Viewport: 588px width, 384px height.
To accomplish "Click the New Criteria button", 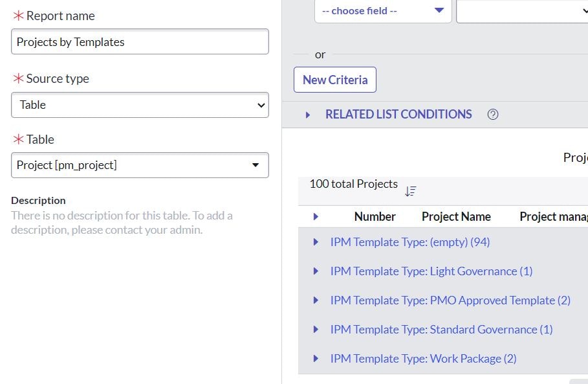I will coord(335,80).
